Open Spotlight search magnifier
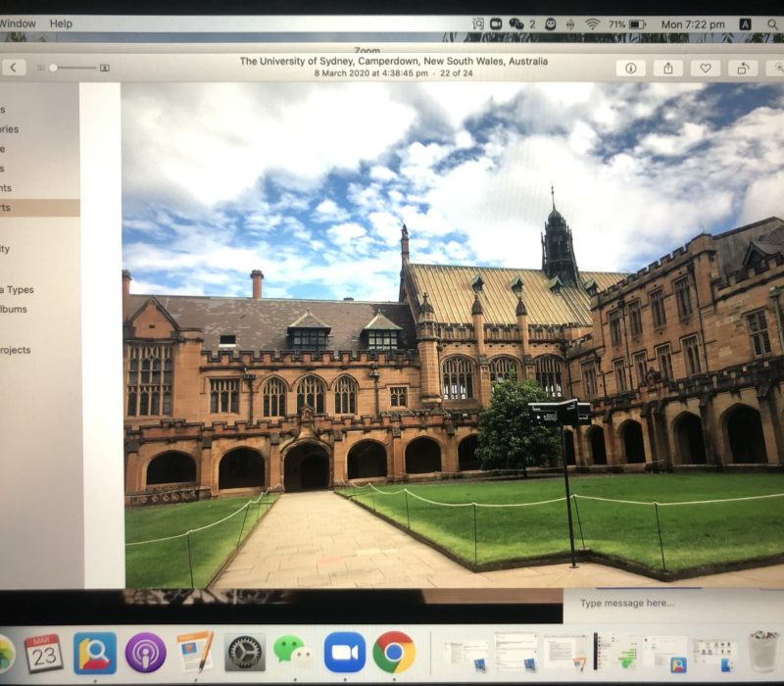 [772, 24]
